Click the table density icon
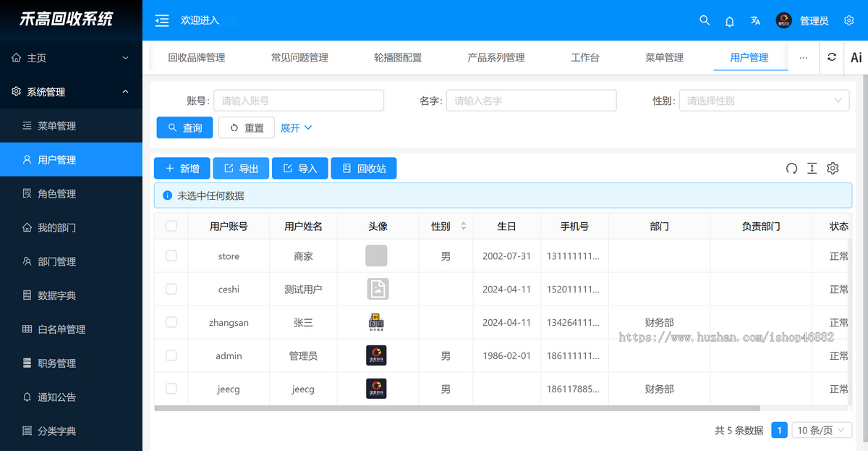Screen dimensions: 868x451 [812, 169]
